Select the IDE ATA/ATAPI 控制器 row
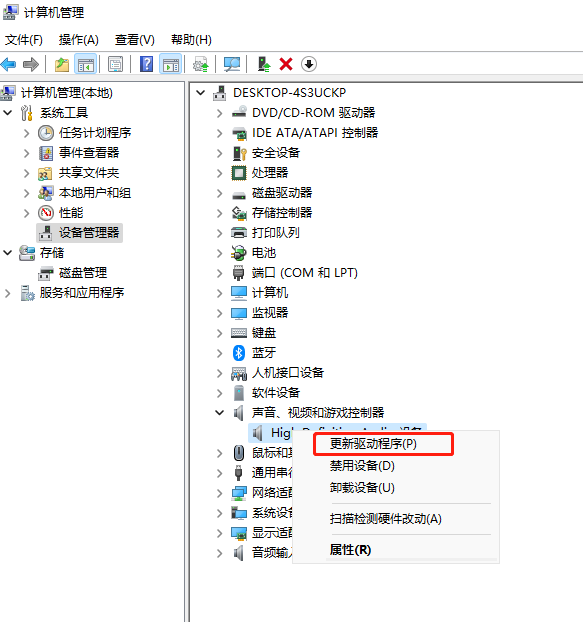The width and height of the screenshot is (583, 622). [315, 133]
